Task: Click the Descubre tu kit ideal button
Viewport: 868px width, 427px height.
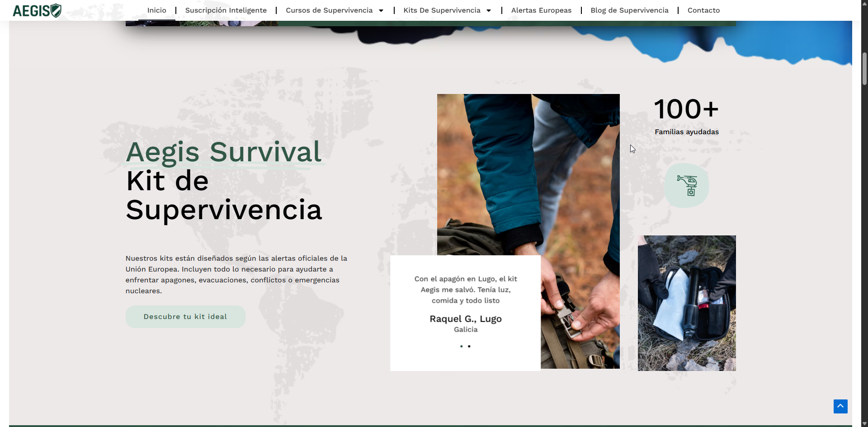Action: click(x=185, y=316)
